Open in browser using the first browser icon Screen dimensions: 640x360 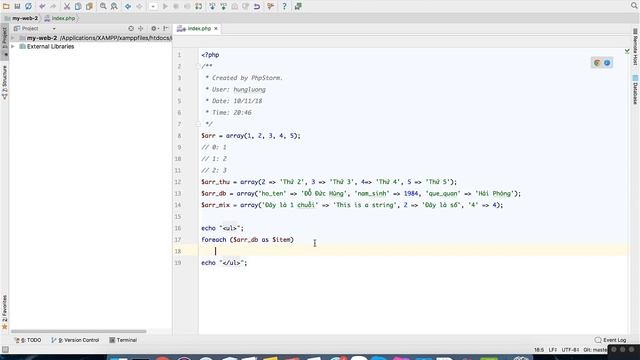597,63
